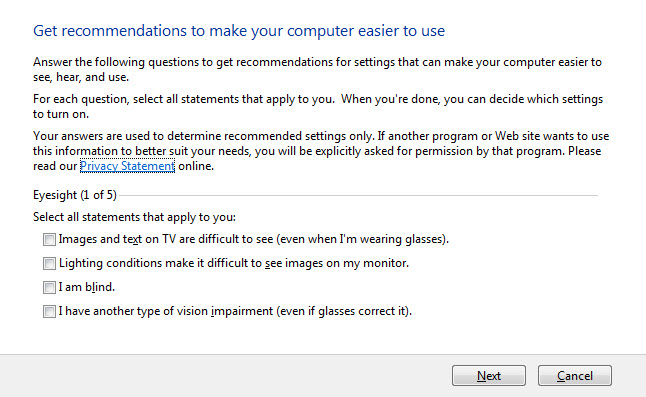The height and width of the screenshot is (397, 646).
Task: Click the gray footer area left of Next
Action: [226, 376]
